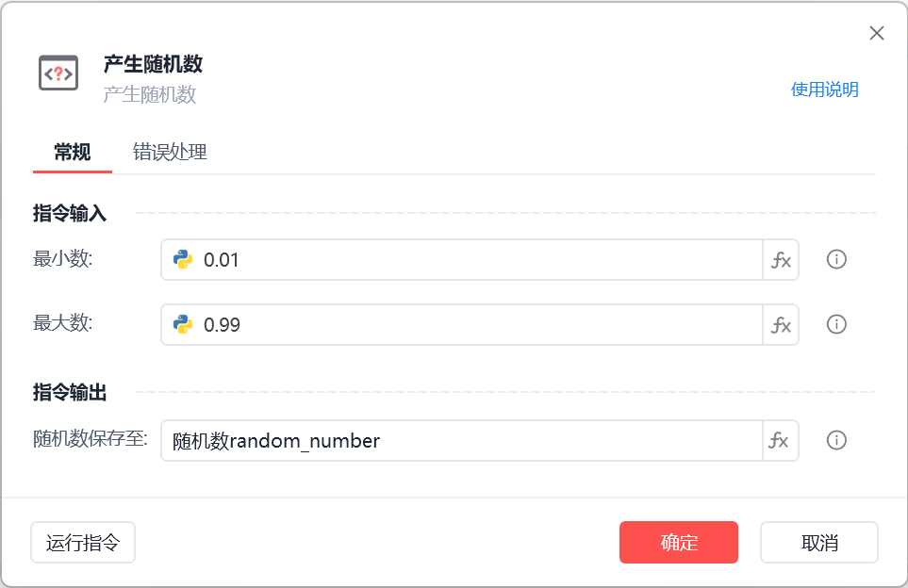Open fx variable picker for 随机数保存至
Screen dimensions: 908x588
click(781, 440)
